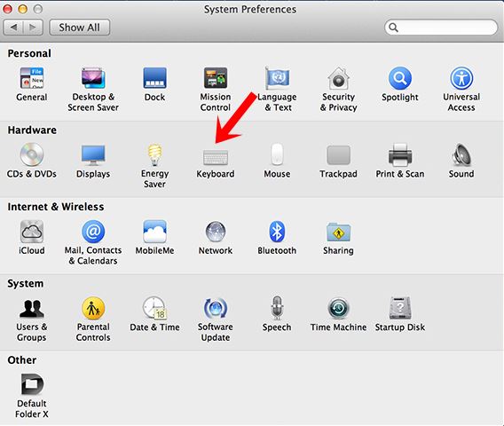This screenshot has width=504, height=426.
Task: Open the Bluetooth preferences icon
Action: [x=277, y=232]
